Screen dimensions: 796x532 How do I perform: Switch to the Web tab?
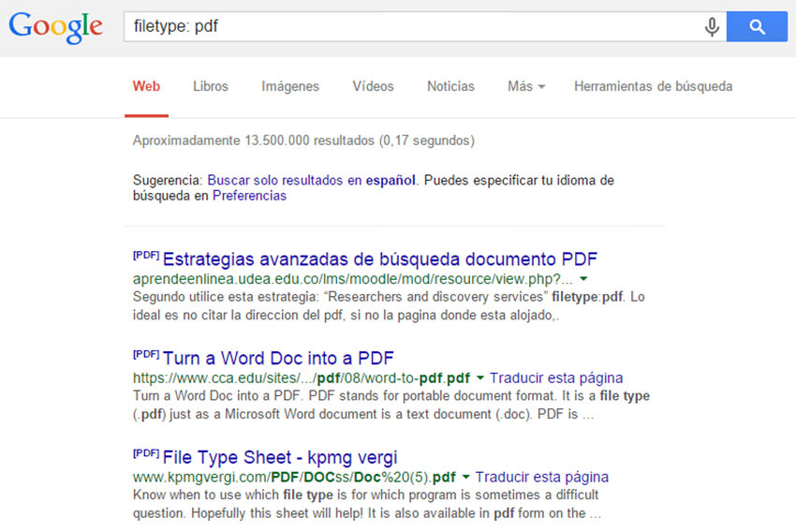tap(146, 86)
